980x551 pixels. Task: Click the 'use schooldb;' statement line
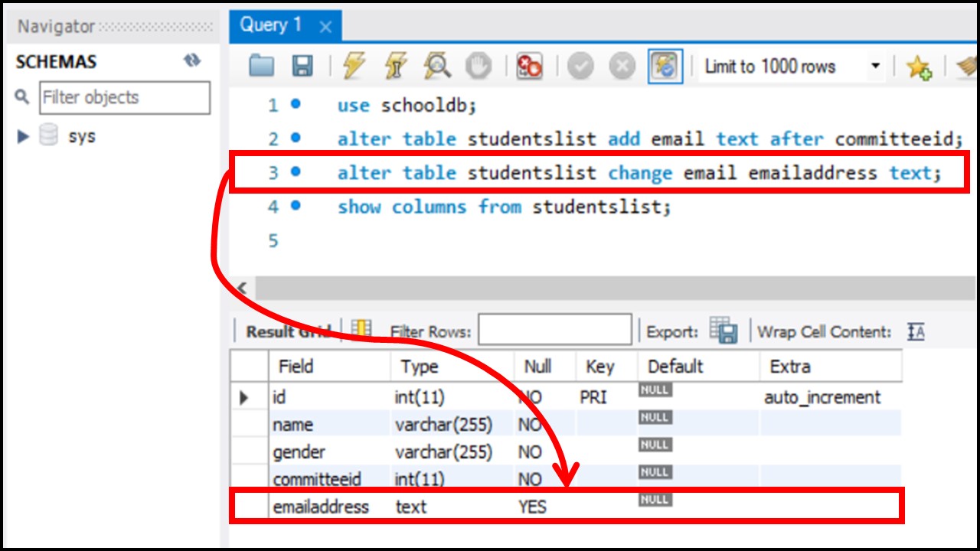point(407,106)
